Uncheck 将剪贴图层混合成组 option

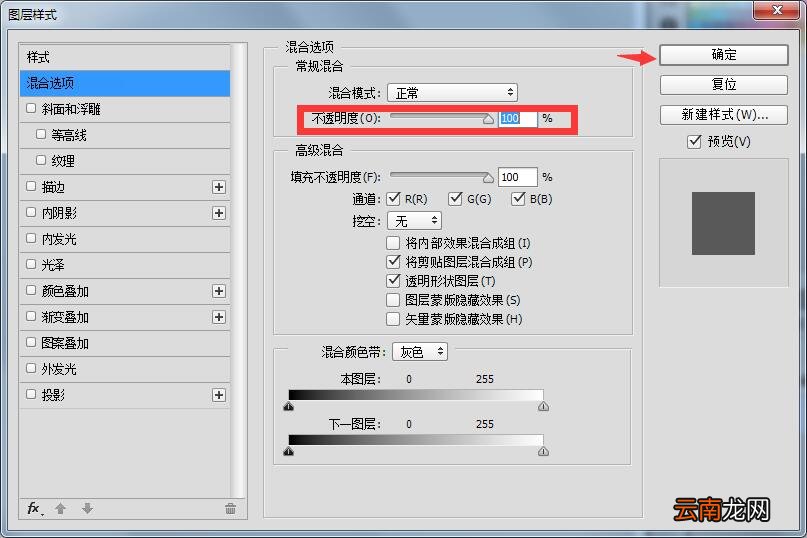tap(393, 262)
